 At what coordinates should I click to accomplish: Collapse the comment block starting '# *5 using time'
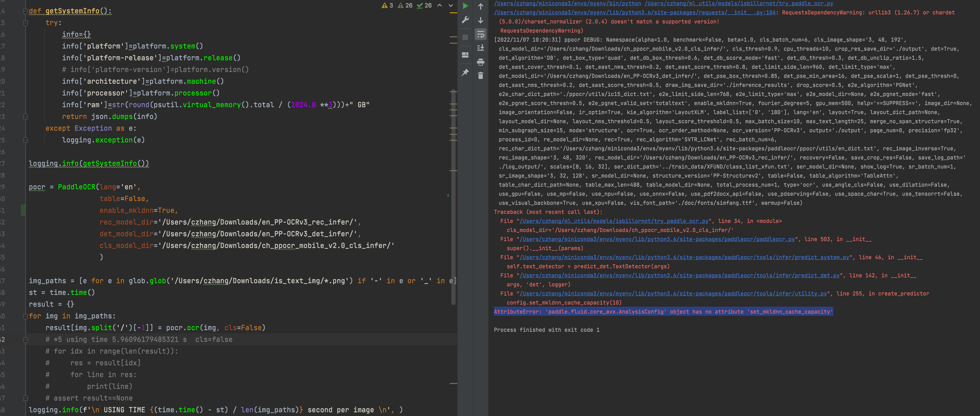pos(26,339)
